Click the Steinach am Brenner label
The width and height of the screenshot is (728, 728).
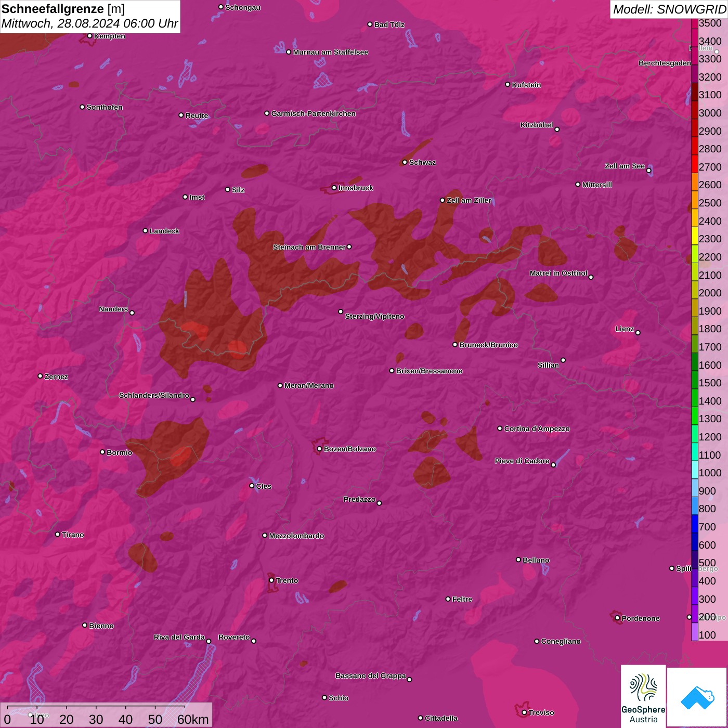(x=309, y=247)
